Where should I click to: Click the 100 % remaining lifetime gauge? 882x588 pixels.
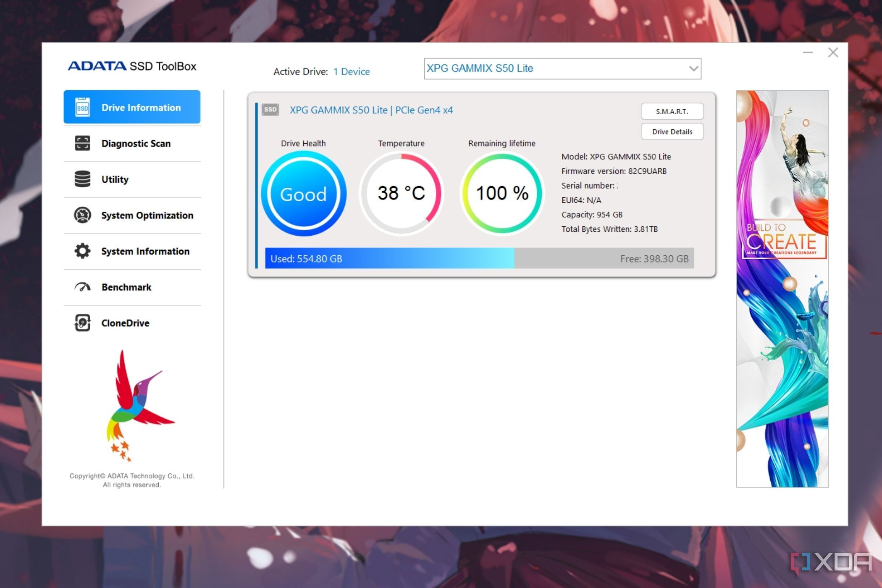click(x=502, y=193)
